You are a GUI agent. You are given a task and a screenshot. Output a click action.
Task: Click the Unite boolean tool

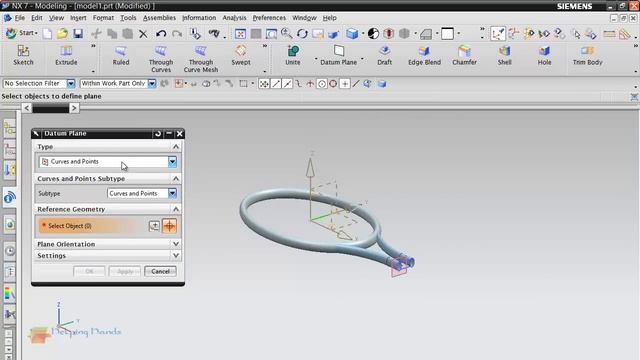pyautogui.click(x=293, y=55)
